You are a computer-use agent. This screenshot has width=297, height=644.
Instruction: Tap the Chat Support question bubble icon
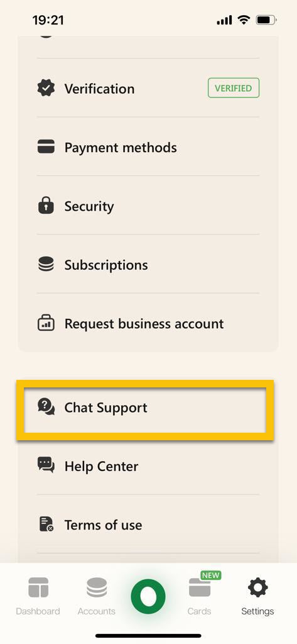46,407
